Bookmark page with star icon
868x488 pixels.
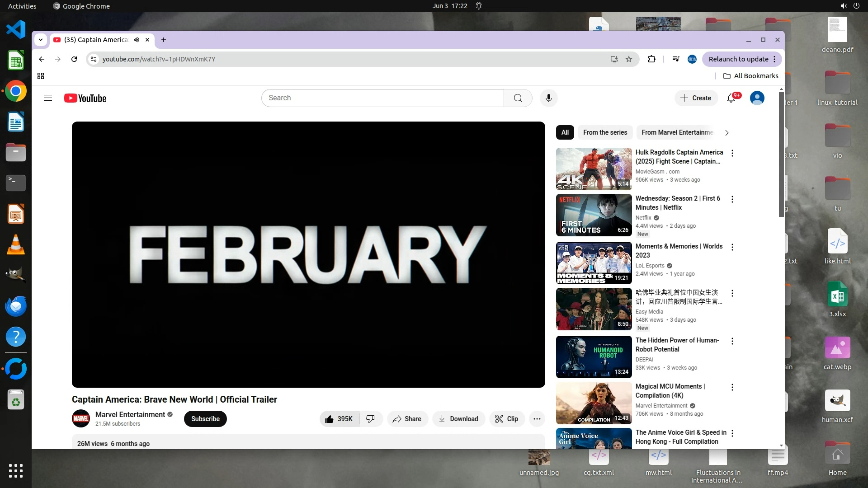629,59
